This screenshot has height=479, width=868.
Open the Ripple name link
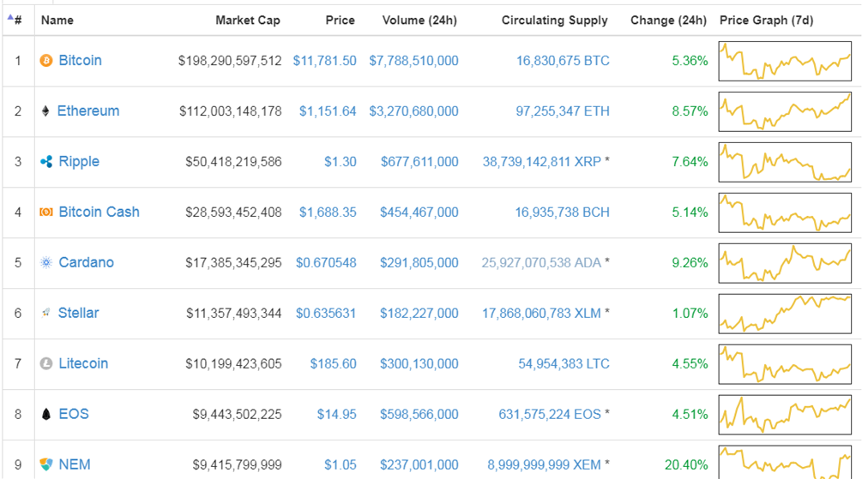coord(79,161)
